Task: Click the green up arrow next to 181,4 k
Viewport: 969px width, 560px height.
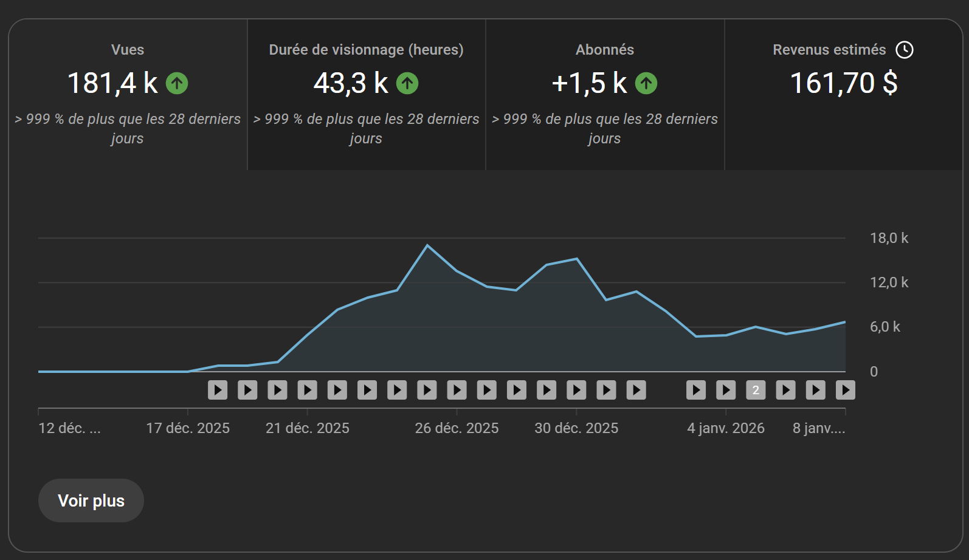Action: pyautogui.click(x=177, y=83)
